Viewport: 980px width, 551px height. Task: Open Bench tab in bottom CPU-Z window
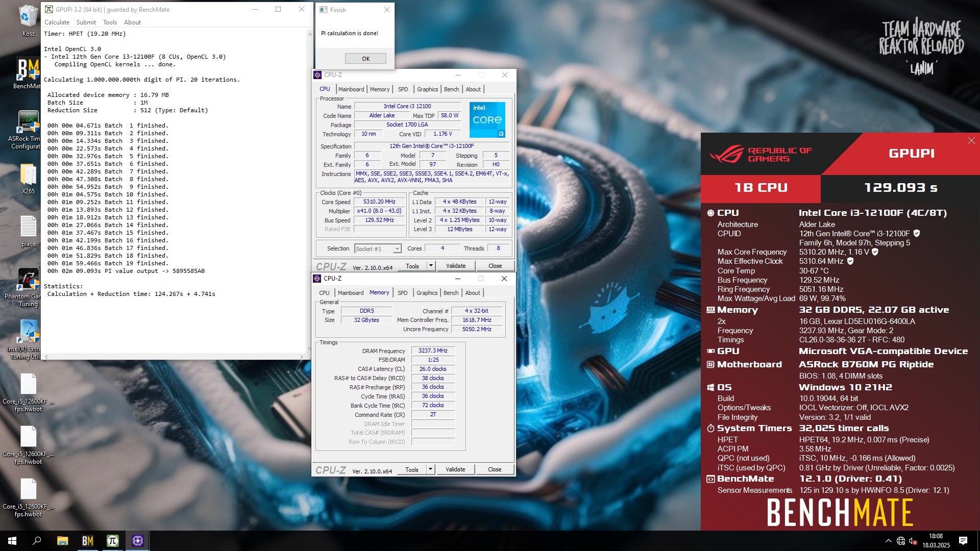[x=451, y=293]
